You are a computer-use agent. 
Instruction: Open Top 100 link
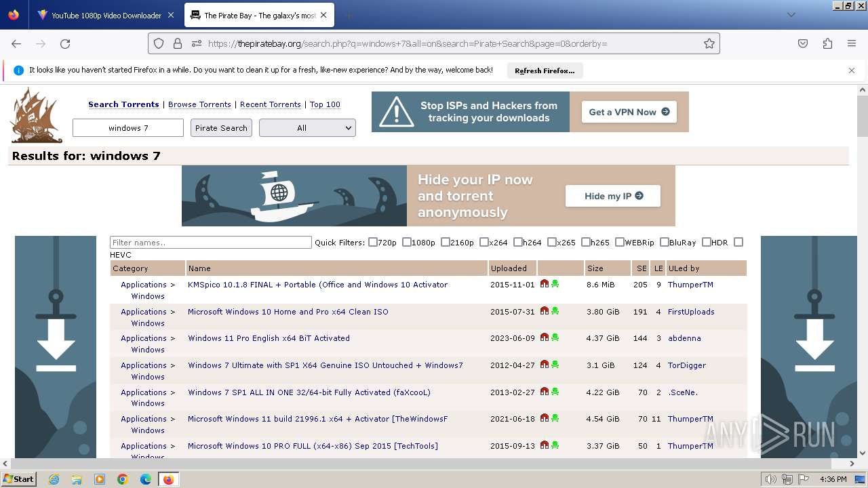(x=325, y=104)
